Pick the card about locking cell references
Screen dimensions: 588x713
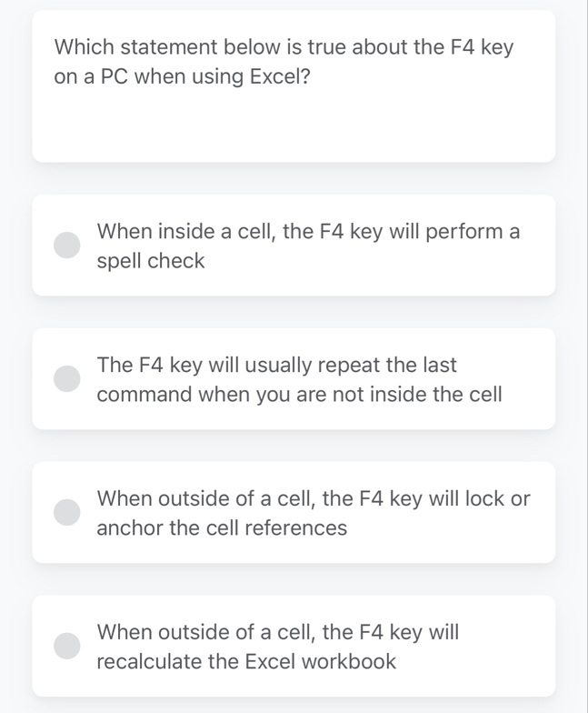coord(294,512)
